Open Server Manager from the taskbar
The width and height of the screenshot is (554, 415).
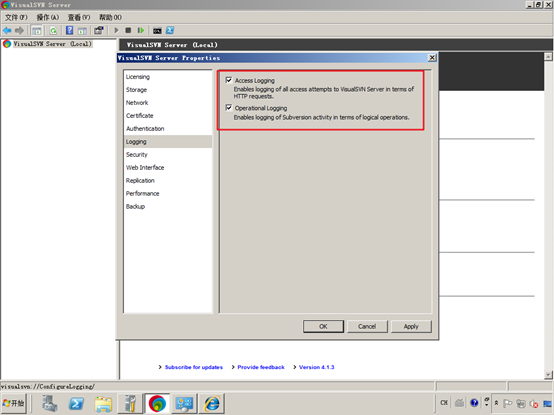pos(50,403)
